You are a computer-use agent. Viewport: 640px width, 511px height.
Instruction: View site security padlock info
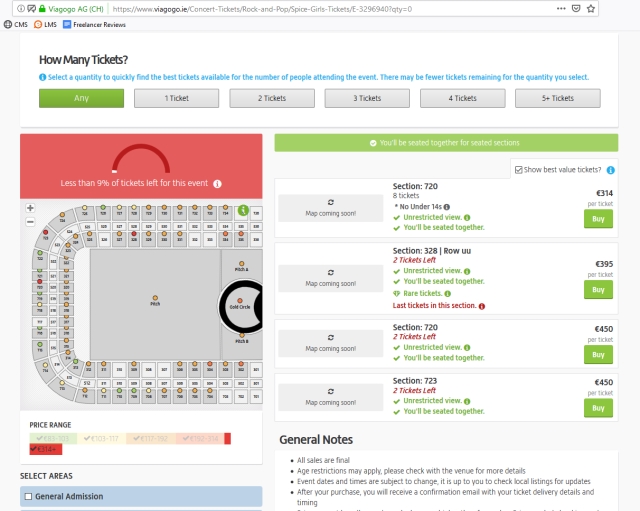[42, 9]
